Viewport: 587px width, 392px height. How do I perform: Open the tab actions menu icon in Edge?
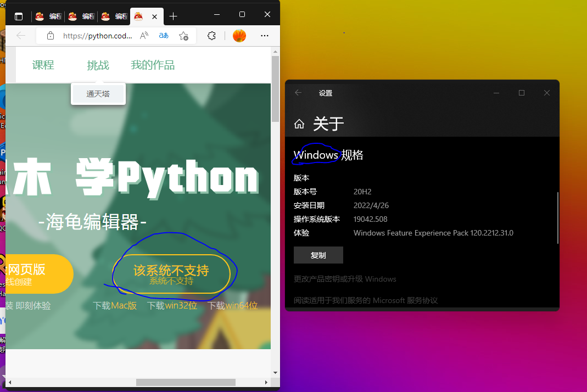(19, 16)
